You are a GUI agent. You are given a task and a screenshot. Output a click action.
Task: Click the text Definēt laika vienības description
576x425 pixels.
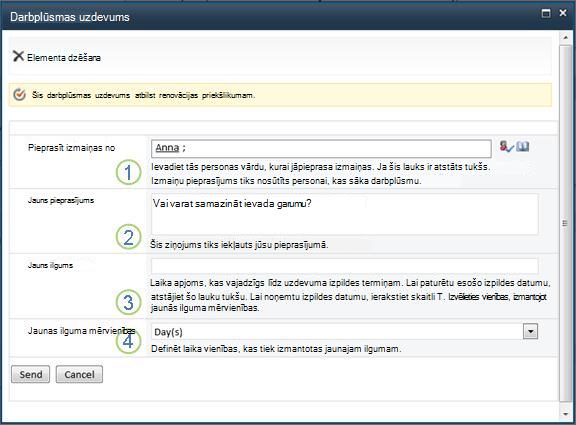click(x=276, y=349)
